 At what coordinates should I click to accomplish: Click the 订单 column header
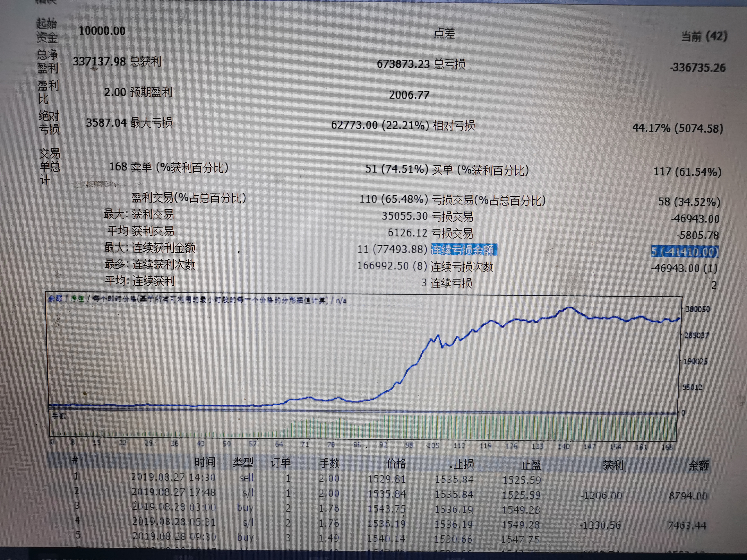[280, 463]
